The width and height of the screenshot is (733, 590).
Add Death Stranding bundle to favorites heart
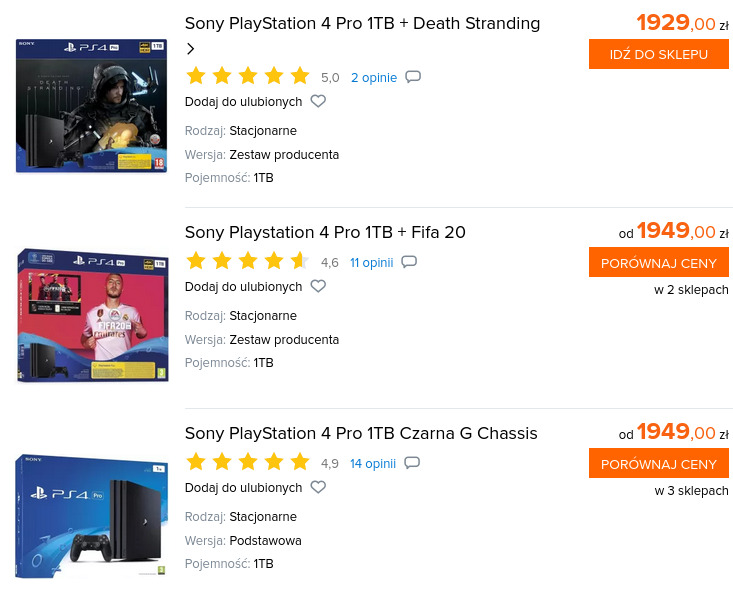(x=318, y=101)
